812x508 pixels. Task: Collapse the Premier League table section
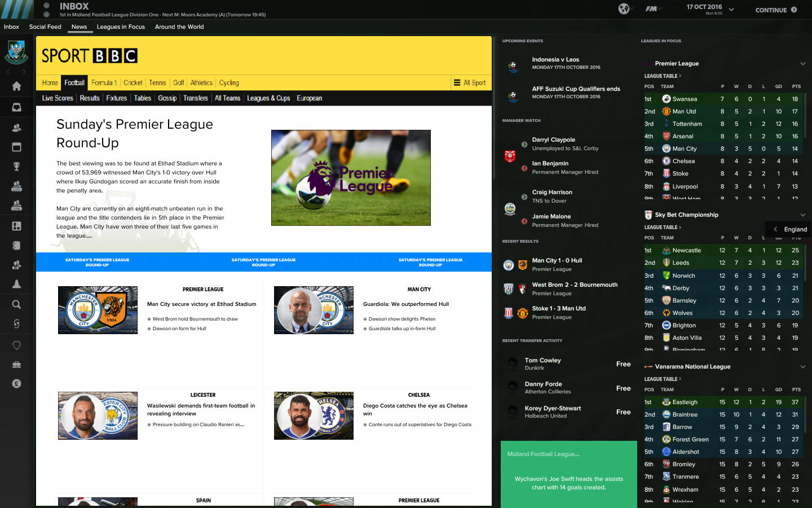pos(802,64)
